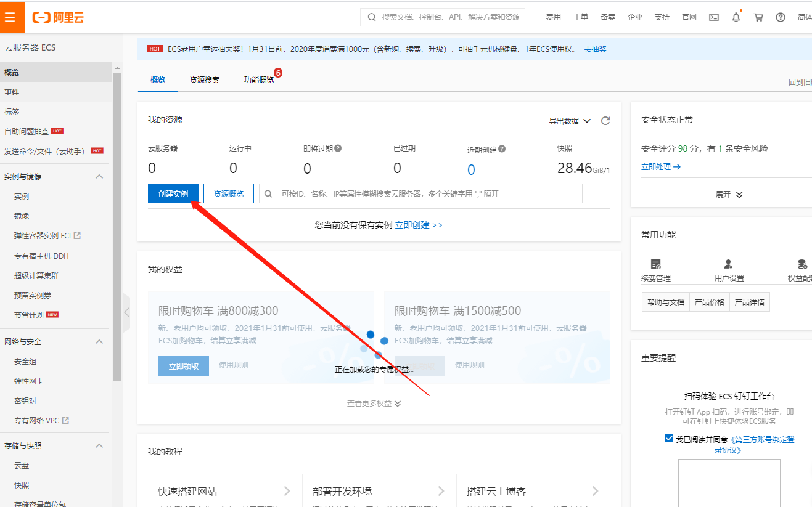
Task: Open the 企业 top menu
Action: pos(635,17)
